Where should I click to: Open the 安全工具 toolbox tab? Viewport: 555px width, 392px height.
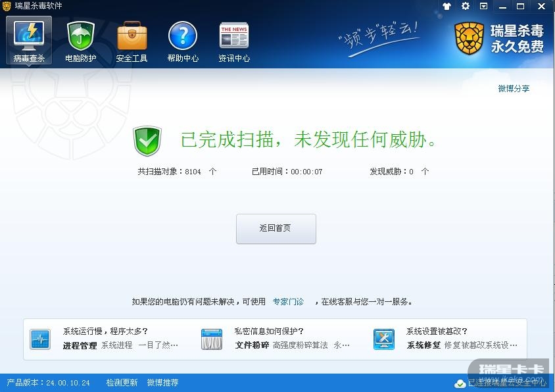pos(132,42)
